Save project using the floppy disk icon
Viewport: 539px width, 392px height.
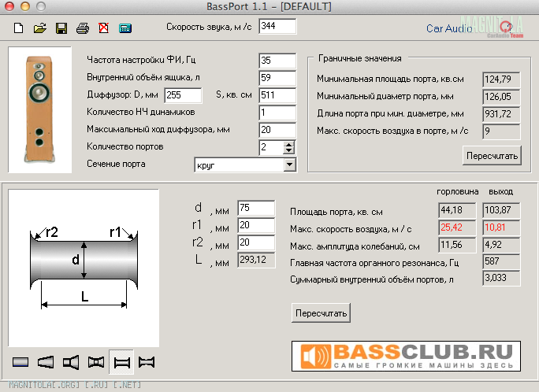point(61,29)
